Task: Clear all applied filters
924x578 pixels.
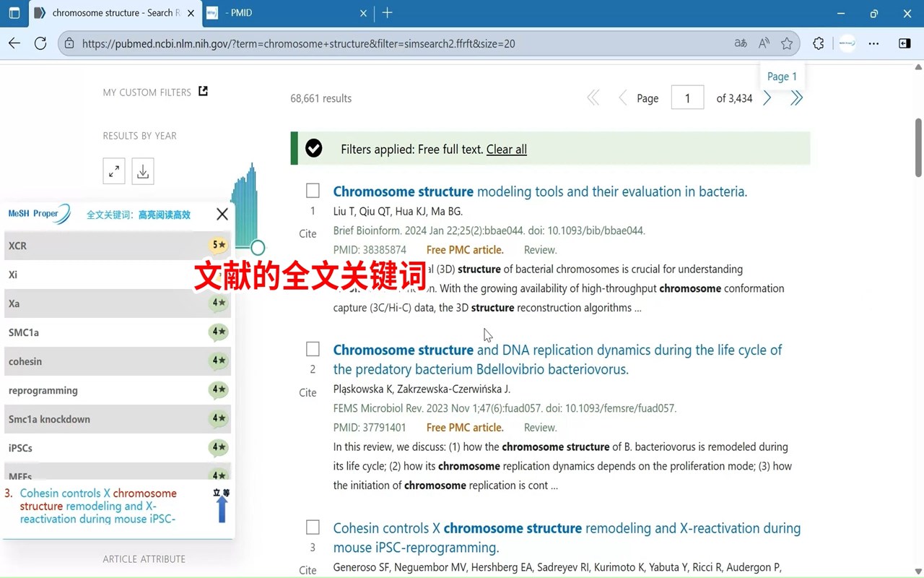Action: pyautogui.click(x=507, y=150)
